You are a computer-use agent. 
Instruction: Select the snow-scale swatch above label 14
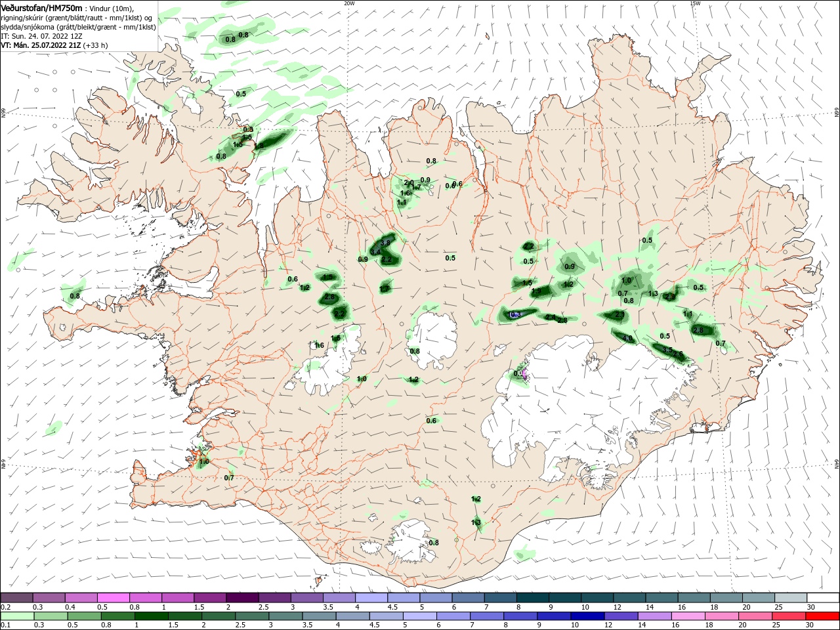pyautogui.click(x=662, y=598)
